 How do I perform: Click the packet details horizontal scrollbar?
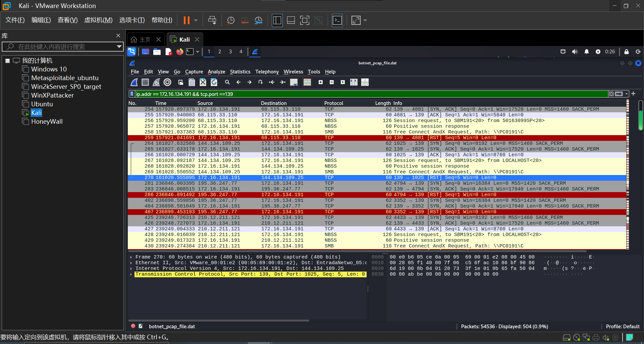click(x=219, y=321)
